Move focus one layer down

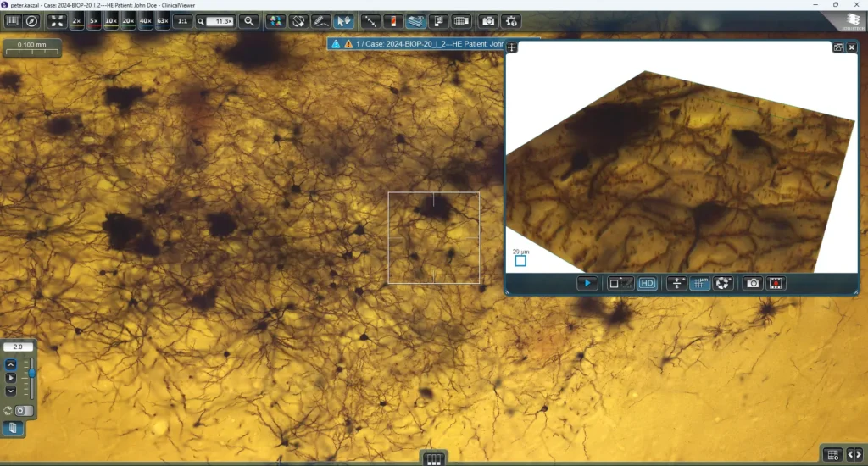[x=10, y=391]
